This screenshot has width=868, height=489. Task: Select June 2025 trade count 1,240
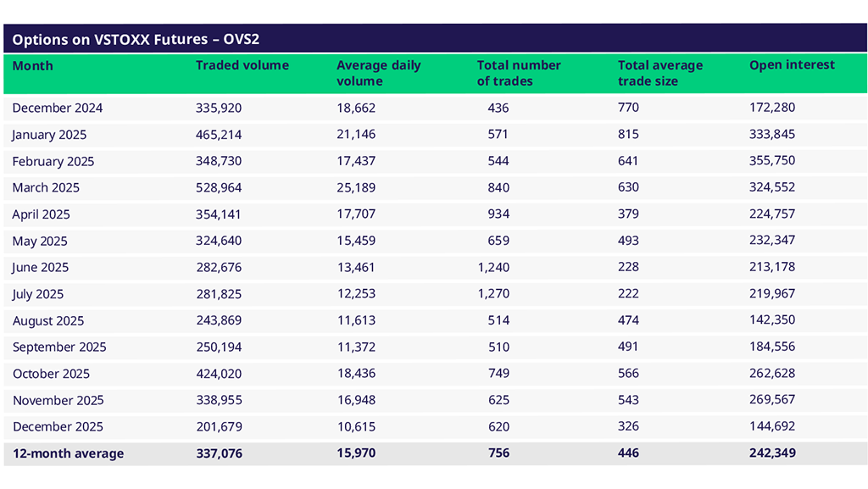click(492, 267)
